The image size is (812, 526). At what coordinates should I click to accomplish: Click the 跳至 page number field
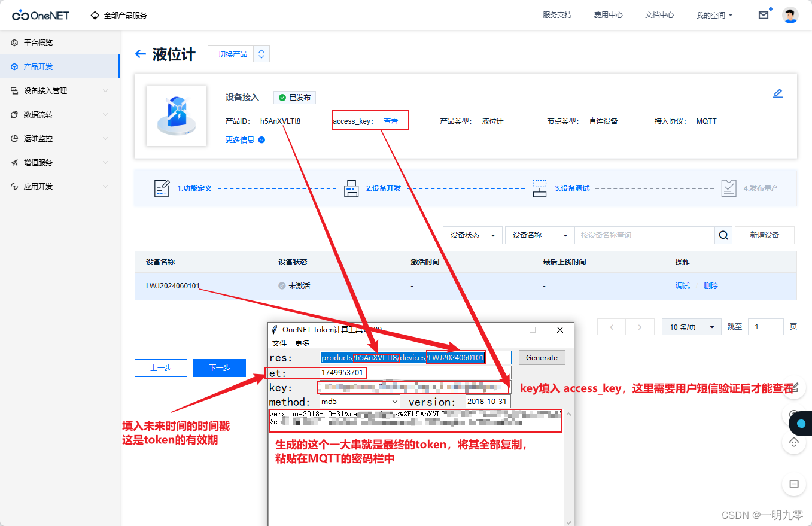[765, 327]
